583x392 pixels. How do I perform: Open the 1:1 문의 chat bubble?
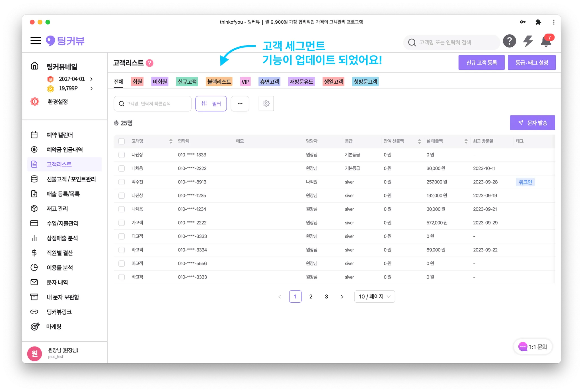pos(533,347)
